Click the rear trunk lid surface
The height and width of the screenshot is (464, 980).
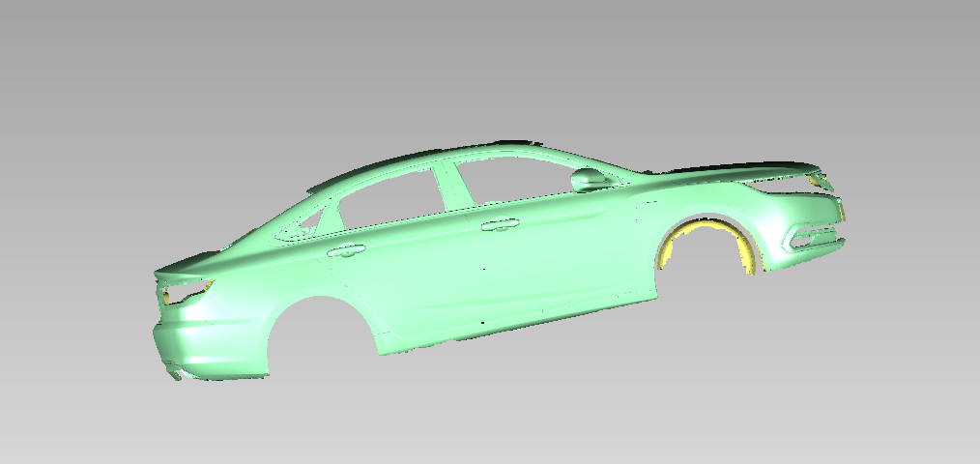tap(193, 265)
